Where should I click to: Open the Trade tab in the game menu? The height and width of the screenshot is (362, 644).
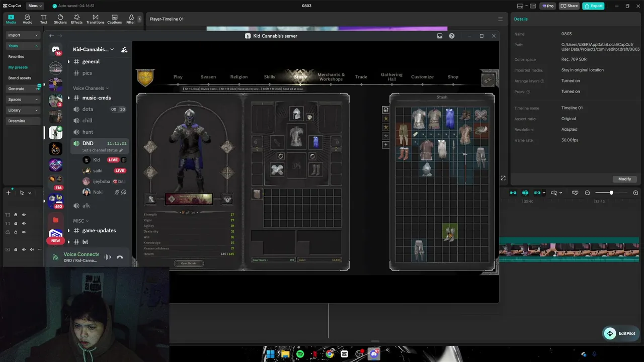click(x=361, y=77)
